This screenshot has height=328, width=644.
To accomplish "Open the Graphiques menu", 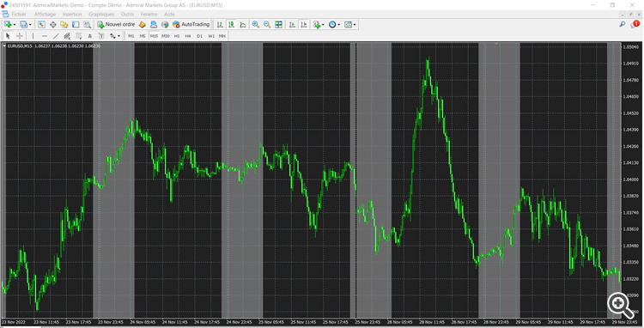I will (101, 14).
